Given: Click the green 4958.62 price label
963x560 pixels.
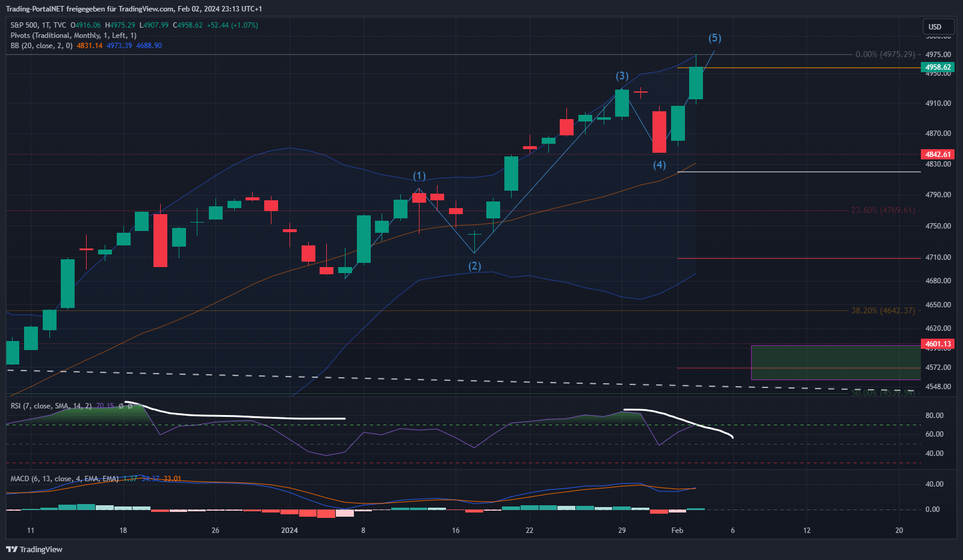Looking at the screenshot, I should click(x=938, y=67).
